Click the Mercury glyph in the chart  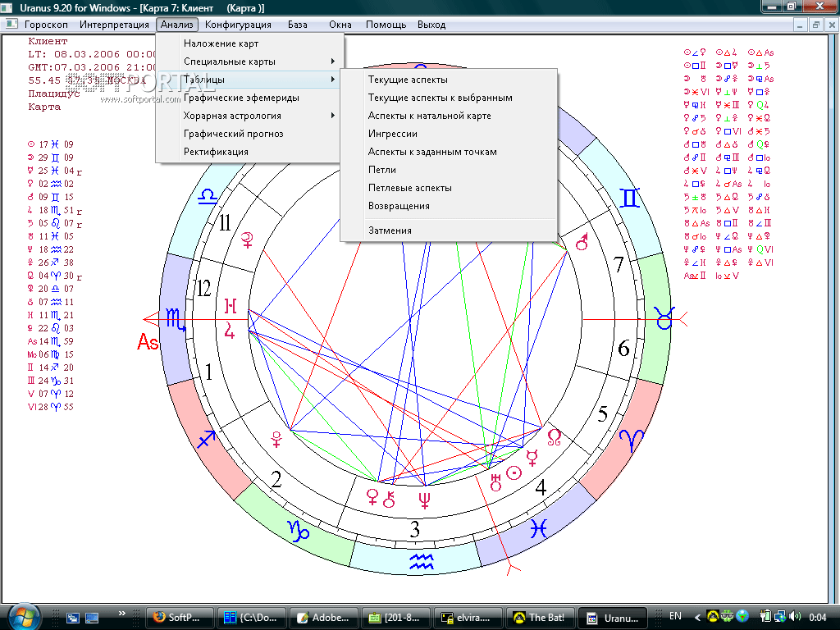click(532, 458)
